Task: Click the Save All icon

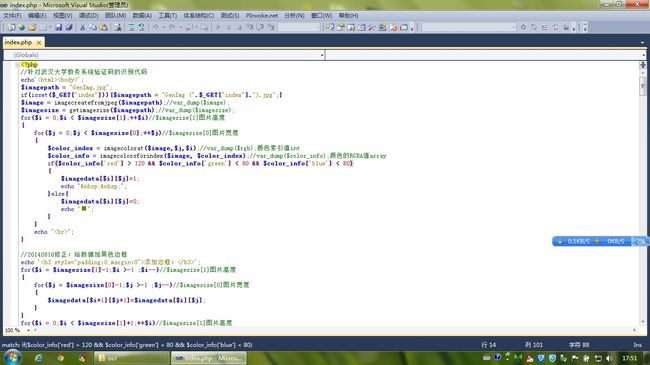Action: [x=69, y=27]
